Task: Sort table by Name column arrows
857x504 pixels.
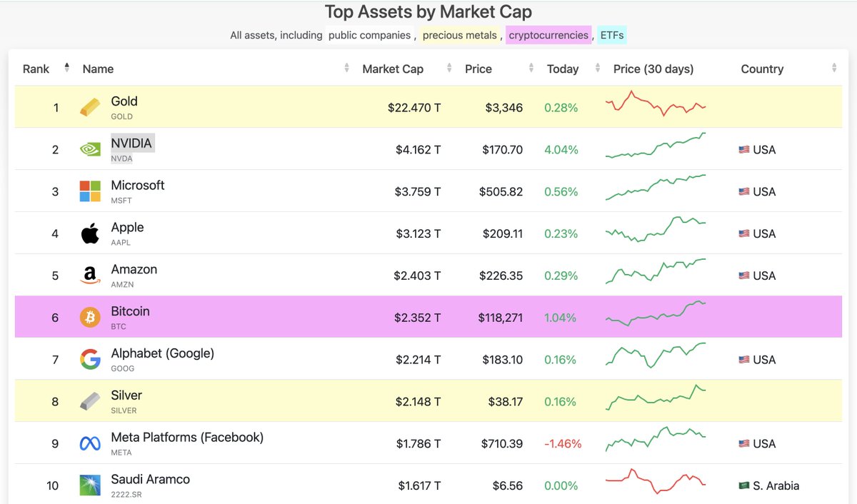Action: point(346,68)
